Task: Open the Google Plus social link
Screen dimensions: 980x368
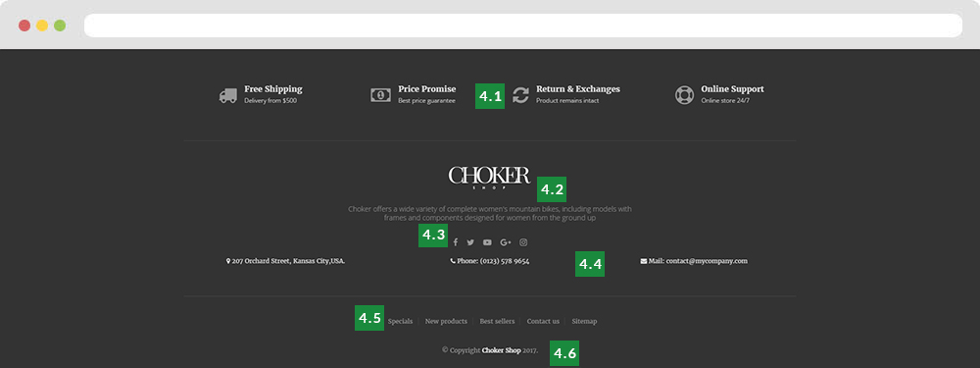Action: pyautogui.click(x=506, y=242)
